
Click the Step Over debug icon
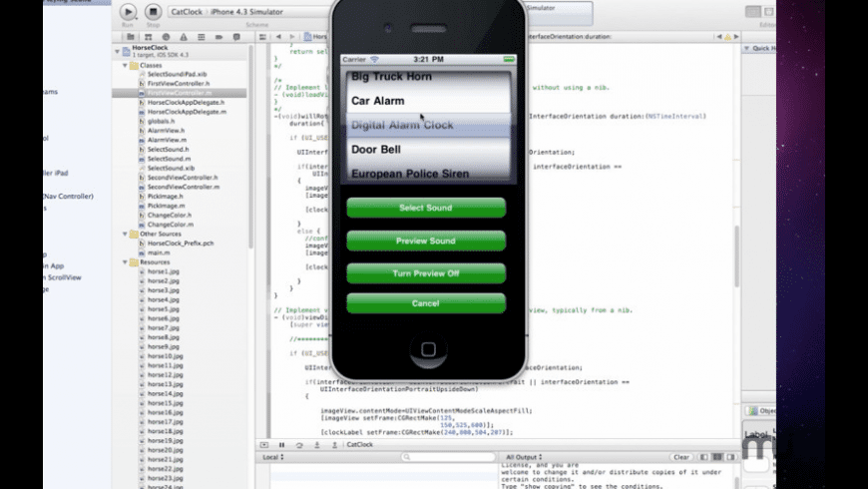pyautogui.click(x=299, y=445)
